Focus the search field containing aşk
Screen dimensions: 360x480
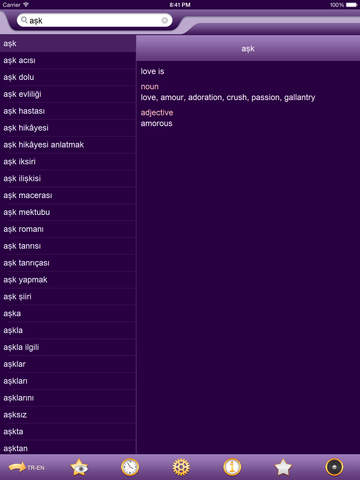(x=95, y=21)
